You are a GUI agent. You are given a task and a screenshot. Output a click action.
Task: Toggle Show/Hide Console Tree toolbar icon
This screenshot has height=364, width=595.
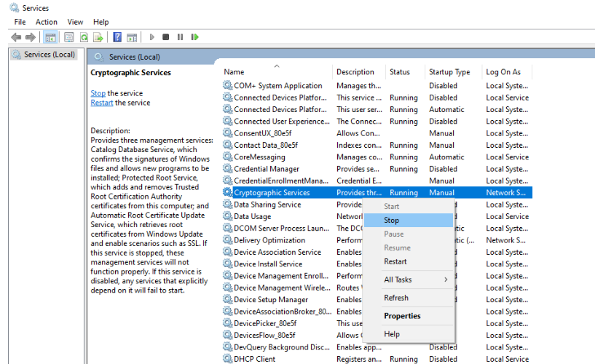point(51,37)
